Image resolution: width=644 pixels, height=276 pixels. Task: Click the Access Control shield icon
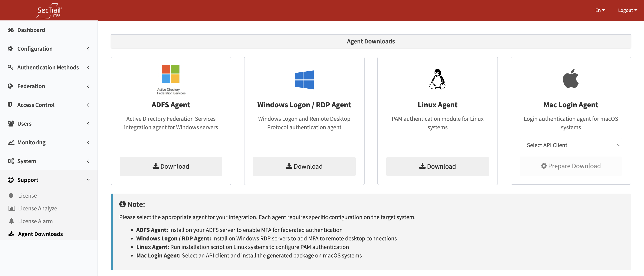point(10,105)
